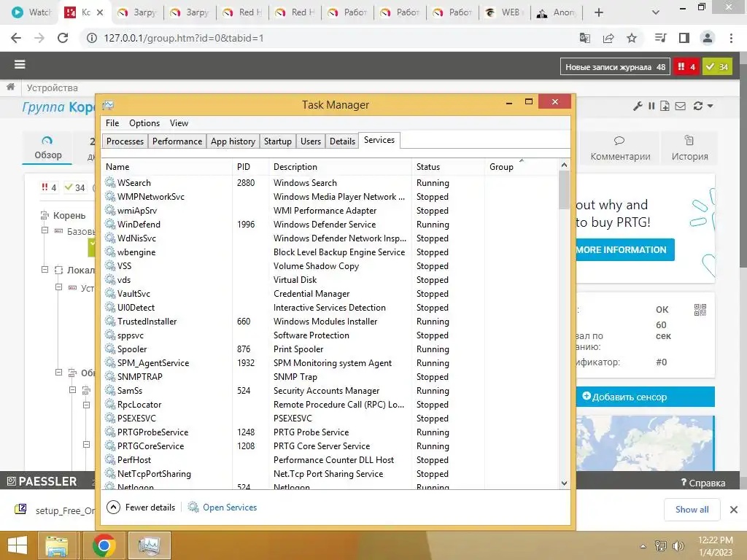Collapse the Уст device tree node
The image size is (747, 560).
[x=58, y=287]
